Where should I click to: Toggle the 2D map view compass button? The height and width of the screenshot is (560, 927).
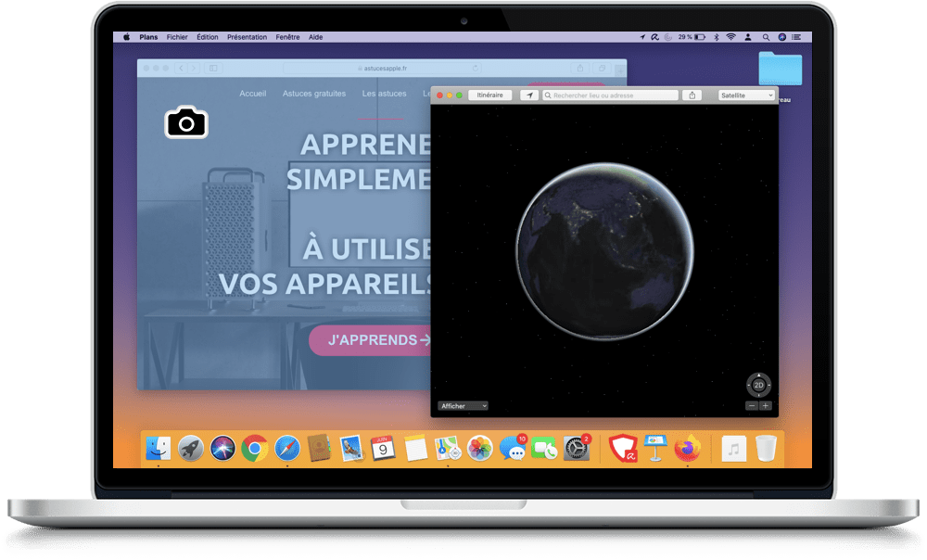pyautogui.click(x=758, y=385)
